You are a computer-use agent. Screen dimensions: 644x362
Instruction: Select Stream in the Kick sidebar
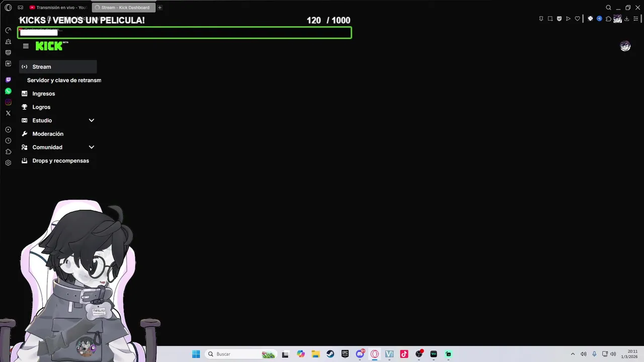(58, 67)
